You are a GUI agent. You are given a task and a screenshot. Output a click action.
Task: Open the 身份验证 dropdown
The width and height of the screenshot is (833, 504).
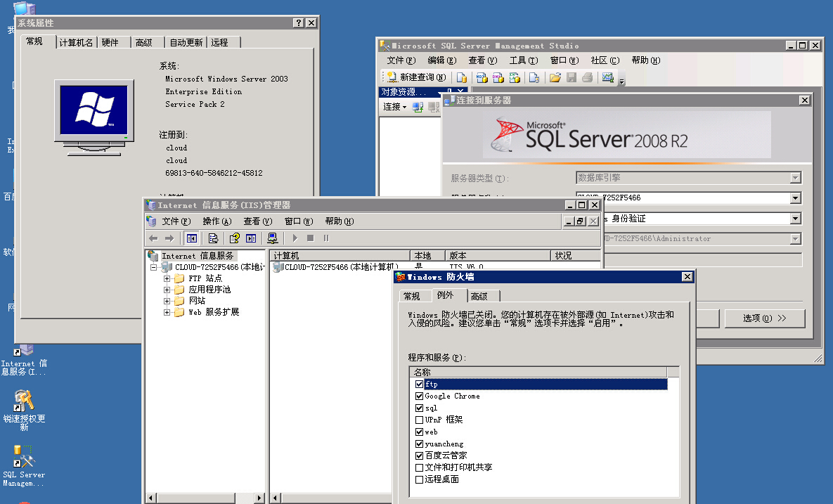[795, 219]
